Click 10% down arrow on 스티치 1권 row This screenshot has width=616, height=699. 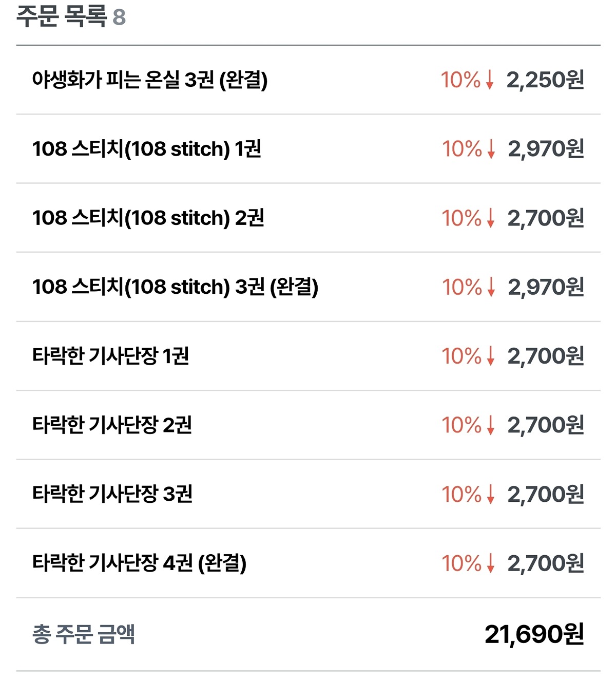click(491, 149)
